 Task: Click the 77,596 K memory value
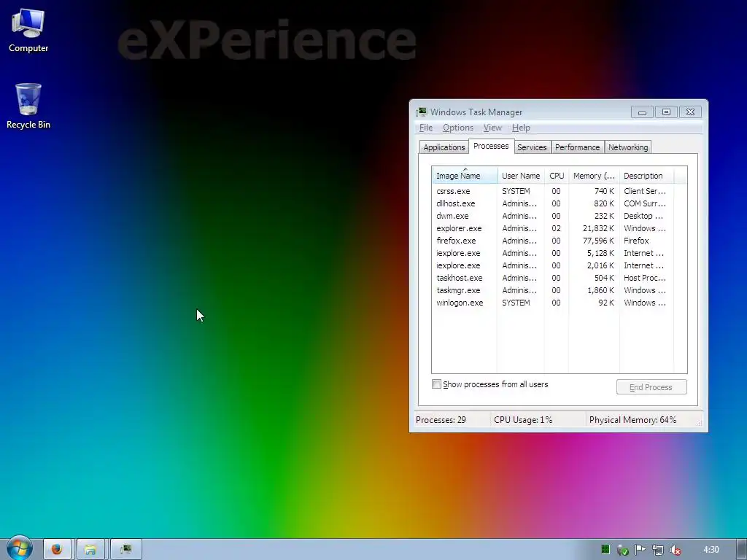tap(598, 241)
